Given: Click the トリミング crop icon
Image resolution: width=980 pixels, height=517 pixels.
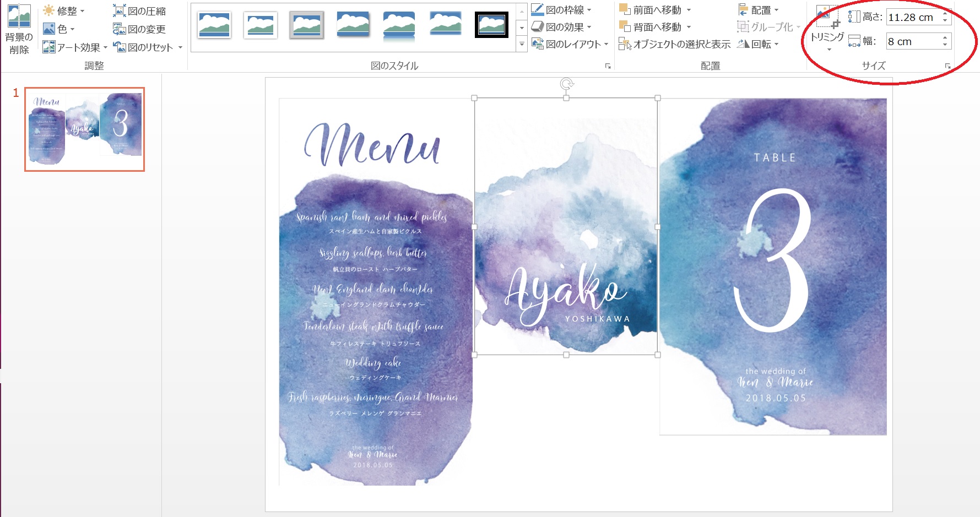Looking at the screenshot, I should pos(827,18).
